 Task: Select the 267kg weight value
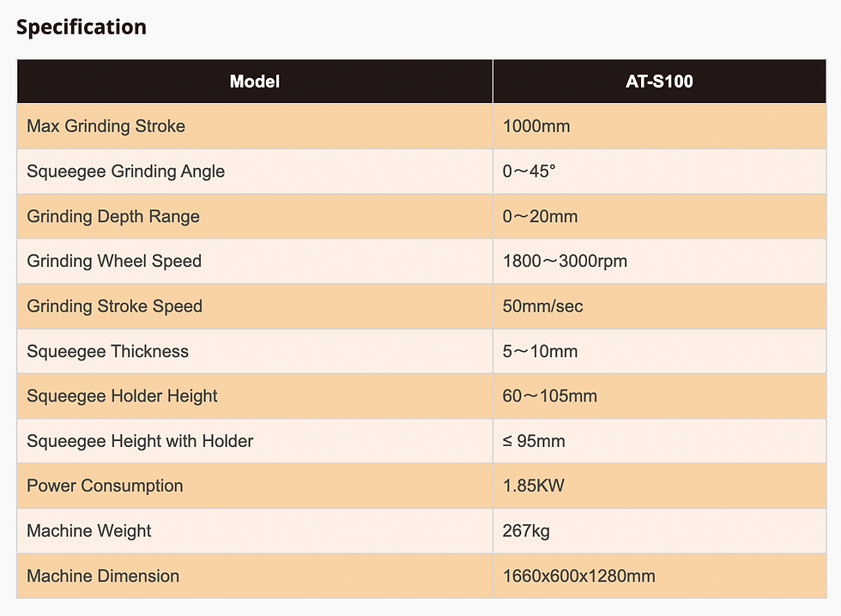526,531
